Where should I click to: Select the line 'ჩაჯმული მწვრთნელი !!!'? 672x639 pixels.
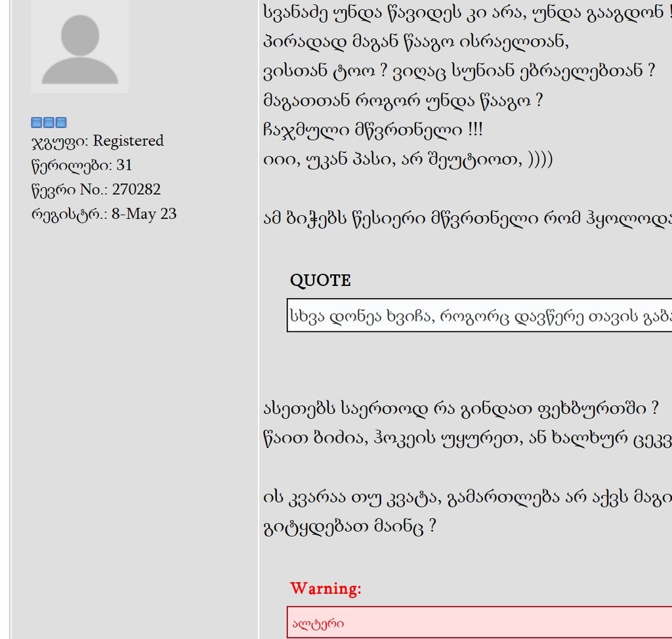click(x=373, y=130)
